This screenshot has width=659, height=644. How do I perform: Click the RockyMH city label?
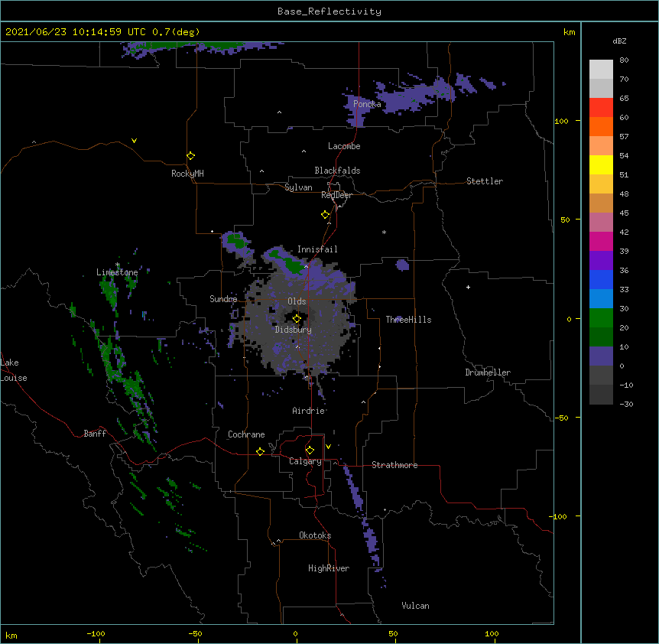tap(187, 174)
